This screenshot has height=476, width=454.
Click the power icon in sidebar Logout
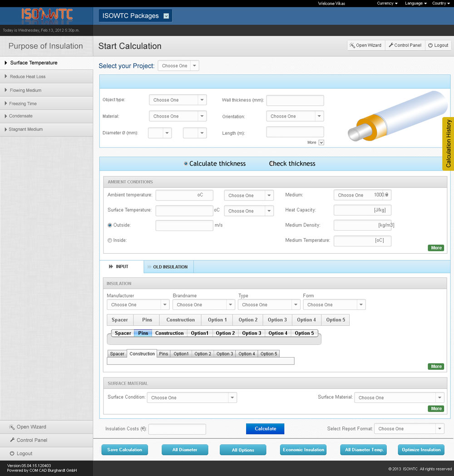(12, 453)
